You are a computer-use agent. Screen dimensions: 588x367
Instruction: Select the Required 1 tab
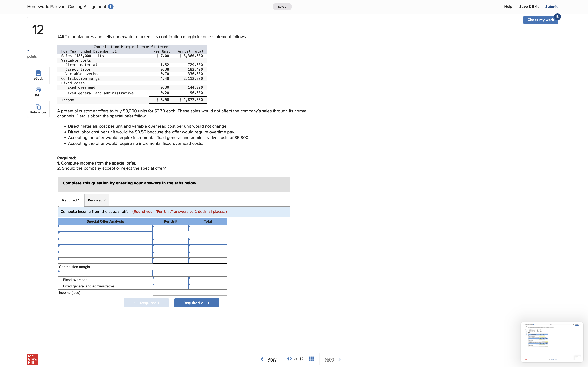click(71, 200)
